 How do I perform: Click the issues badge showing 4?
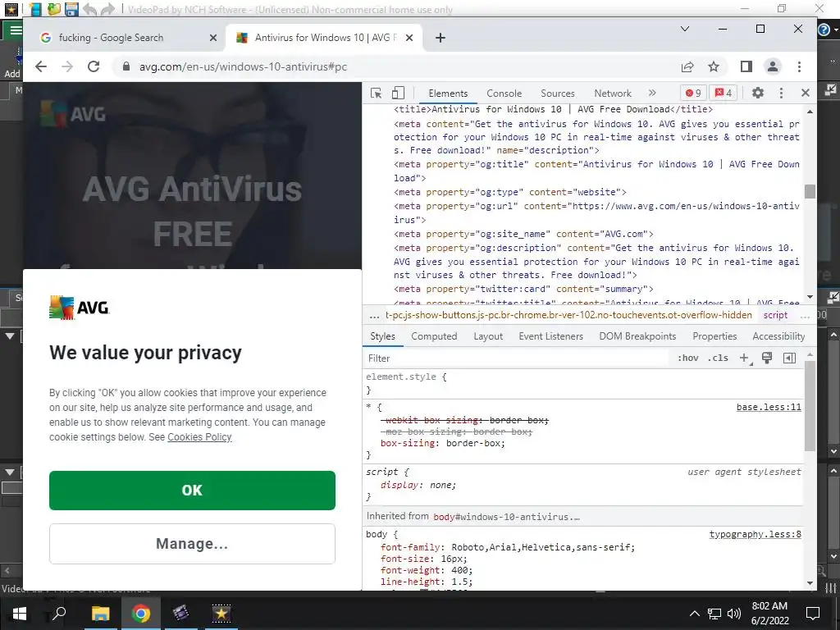(x=724, y=93)
